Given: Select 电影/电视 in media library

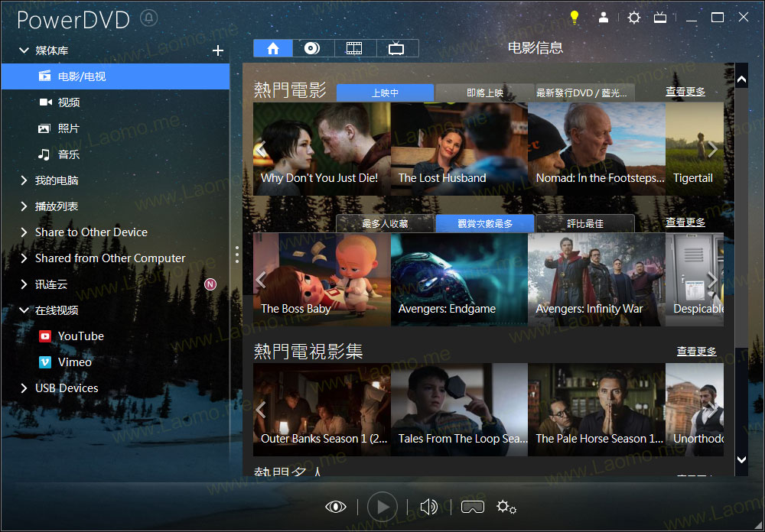Looking at the screenshot, I should click(x=116, y=76).
